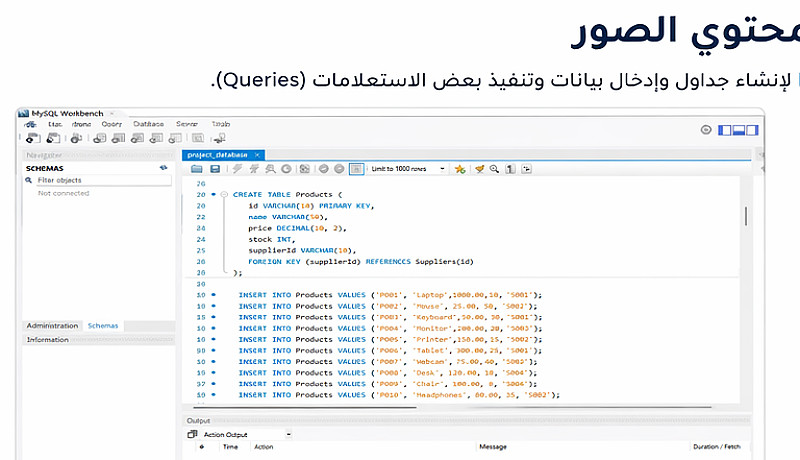Click the FOREIGN KEY supplierId line
Screen dimensions: 800x460
361,262
